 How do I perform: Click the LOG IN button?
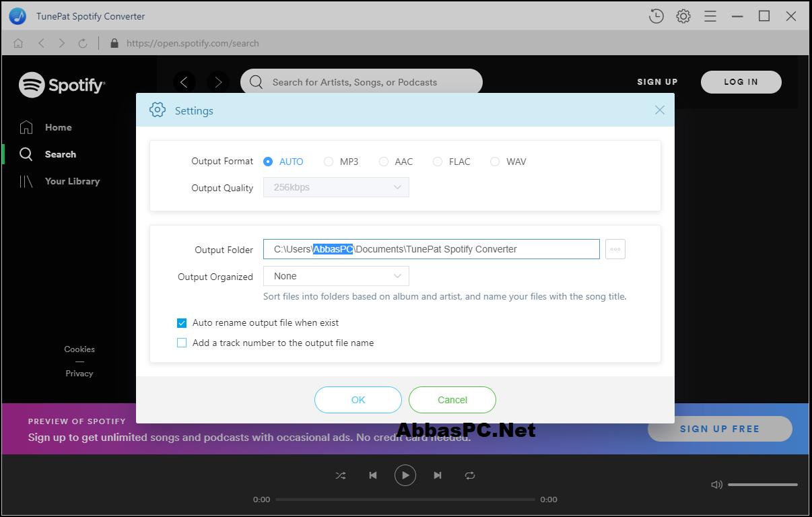pos(741,82)
